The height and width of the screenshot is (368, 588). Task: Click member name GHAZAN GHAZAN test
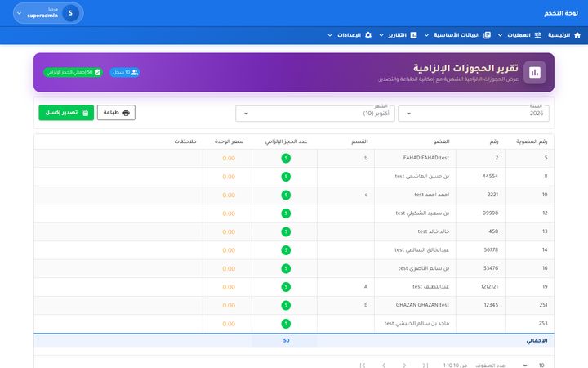click(x=422, y=305)
